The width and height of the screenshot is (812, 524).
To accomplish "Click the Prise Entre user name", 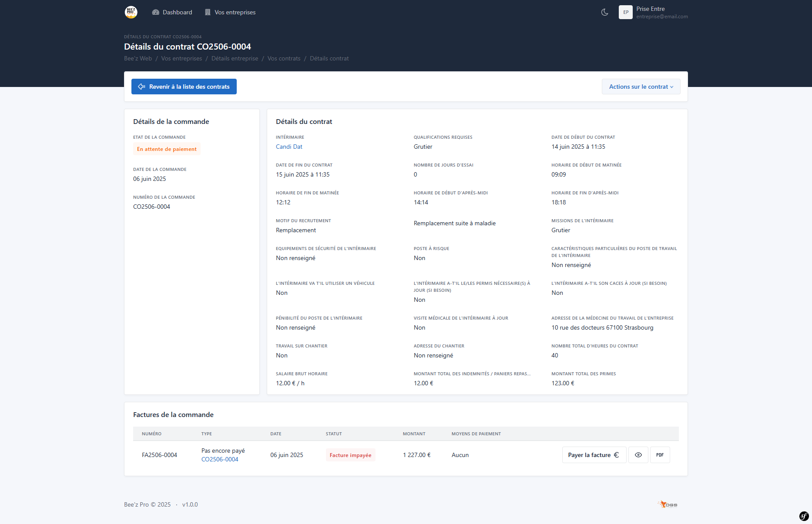I will (x=651, y=9).
